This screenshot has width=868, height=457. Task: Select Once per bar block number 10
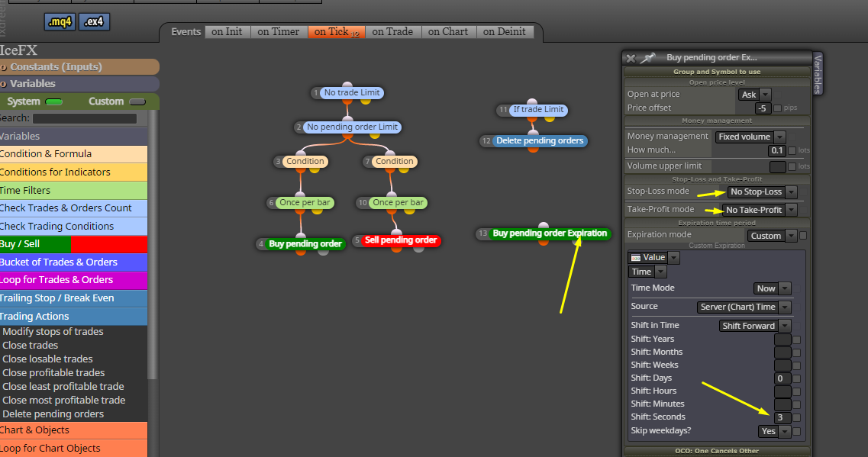(398, 202)
